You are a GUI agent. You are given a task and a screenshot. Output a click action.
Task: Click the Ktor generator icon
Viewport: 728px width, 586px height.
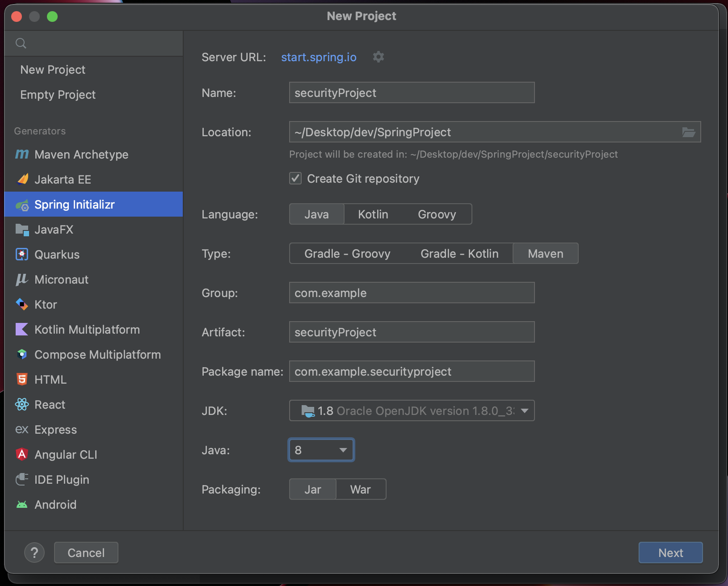(22, 304)
